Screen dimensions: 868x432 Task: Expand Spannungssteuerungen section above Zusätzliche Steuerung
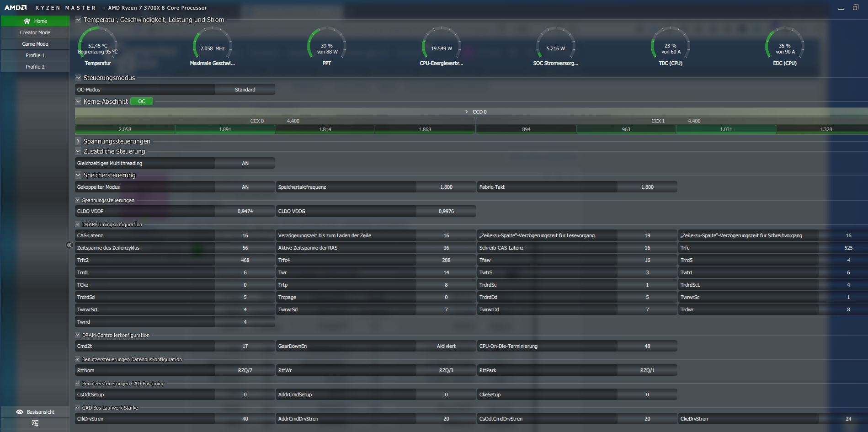[78, 141]
